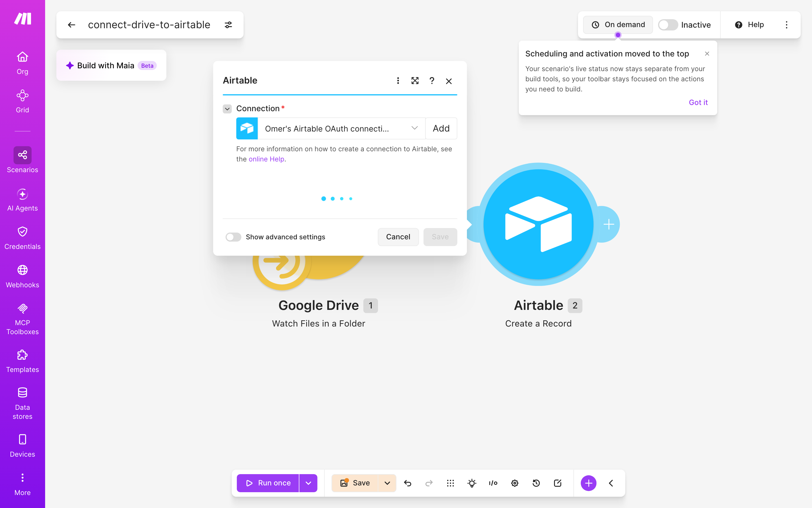Toggle Show advanced settings

pyautogui.click(x=233, y=237)
